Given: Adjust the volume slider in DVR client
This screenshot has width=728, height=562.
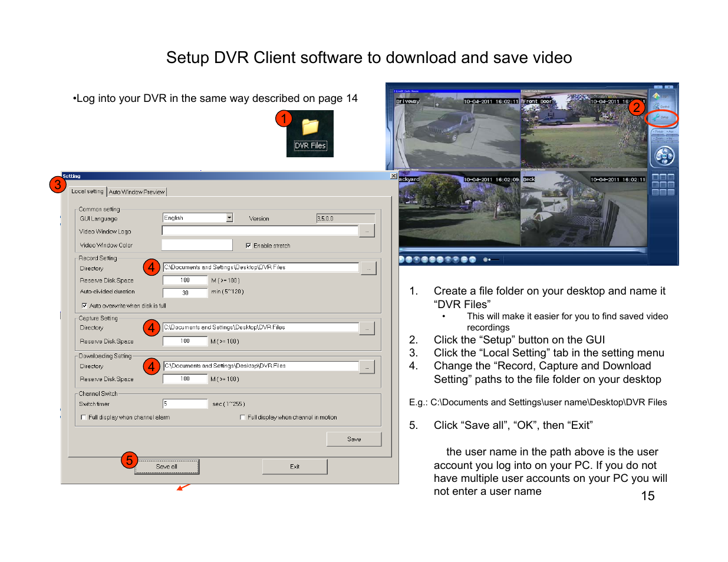Looking at the screenshot, I should point(494,260).
